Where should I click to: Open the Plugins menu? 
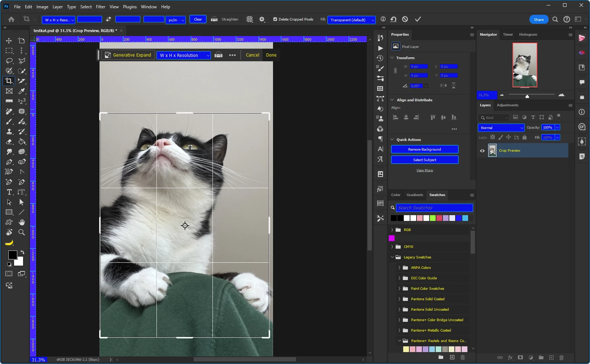click(130, 6)
